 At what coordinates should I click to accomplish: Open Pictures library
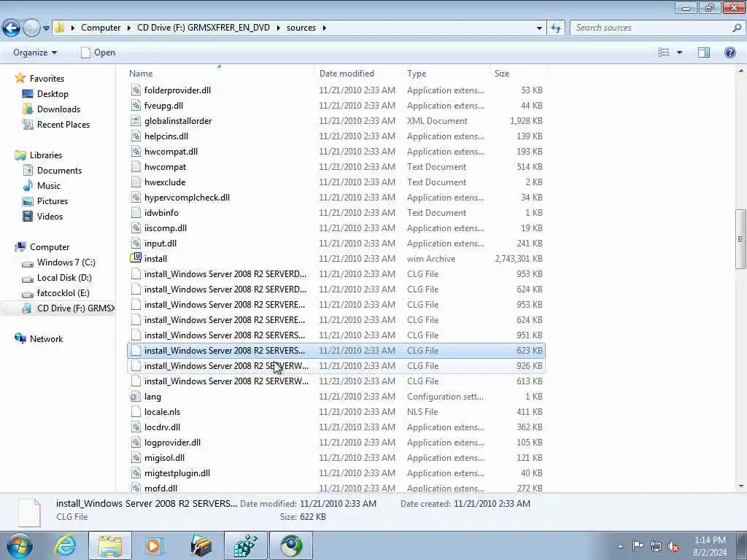(53, 201)
